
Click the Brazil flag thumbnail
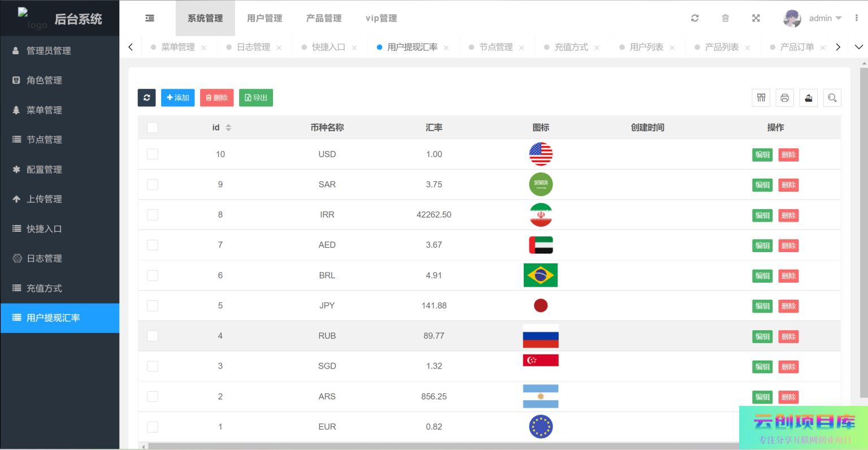click(541, 275)
